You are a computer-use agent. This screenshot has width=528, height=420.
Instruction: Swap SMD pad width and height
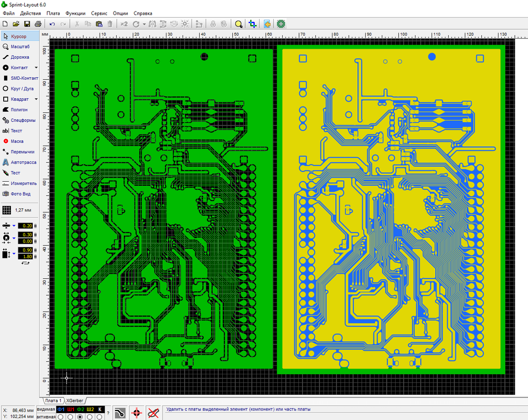(25, 263)
